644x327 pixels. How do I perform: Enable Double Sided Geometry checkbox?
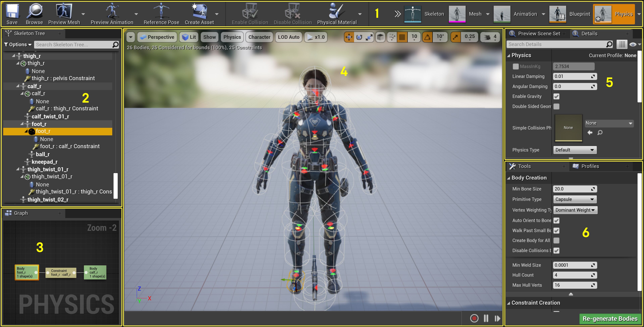(x=556, y=107)
